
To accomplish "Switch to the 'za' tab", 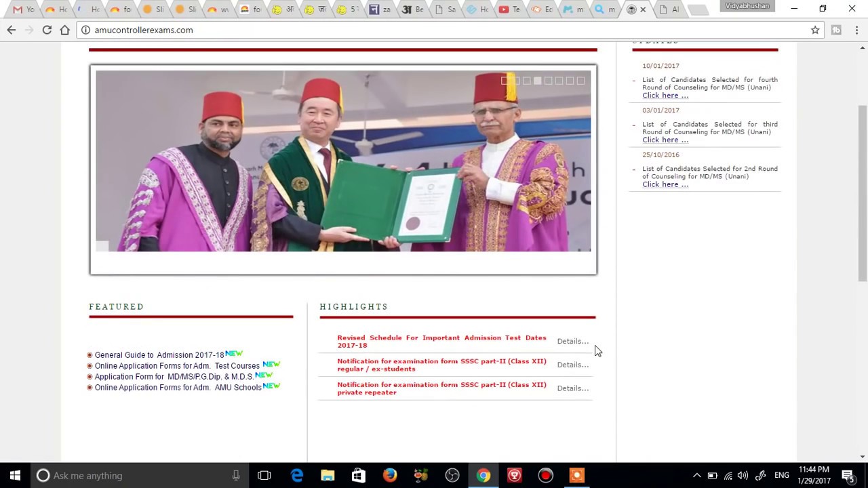I will click(x=380, y=9).
